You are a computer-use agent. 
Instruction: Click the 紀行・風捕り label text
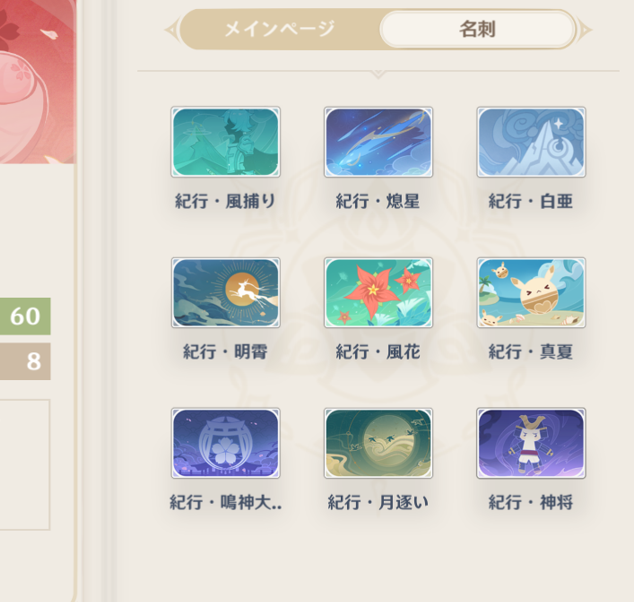pyautogui.click(x=225, y=201)
